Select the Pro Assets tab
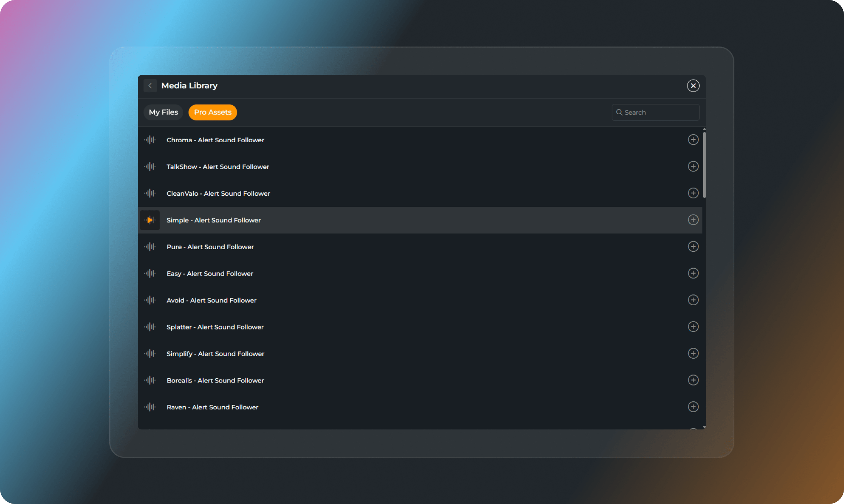 tap(212, 112)
